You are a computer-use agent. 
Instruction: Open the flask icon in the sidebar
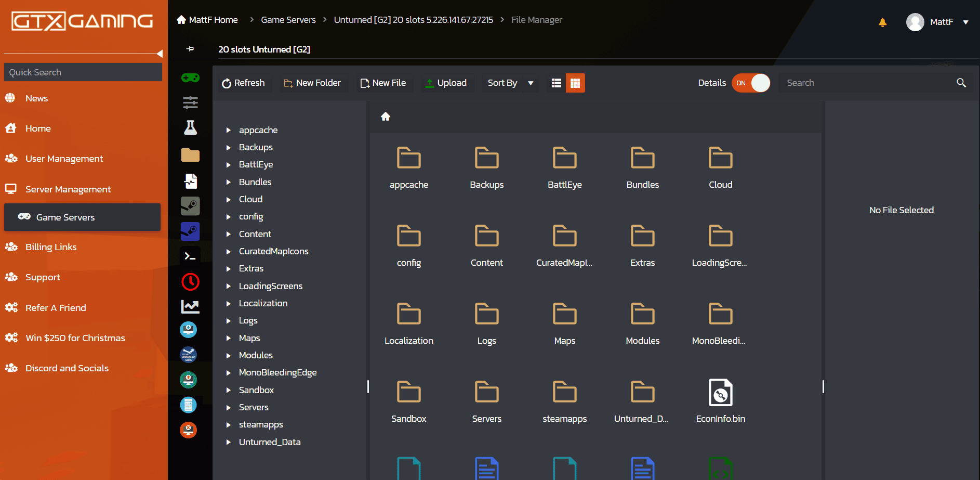[x=190, y=128]
